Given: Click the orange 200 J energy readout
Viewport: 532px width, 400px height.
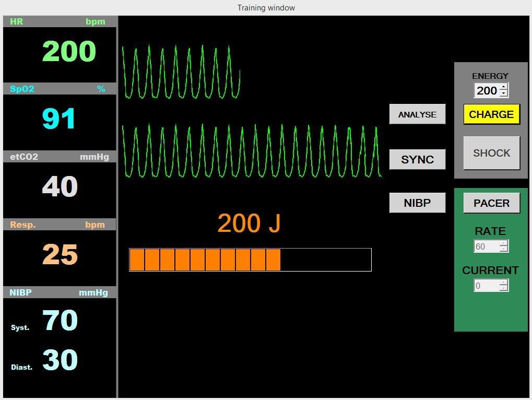Looking at the screenshot, I should 249,223.
